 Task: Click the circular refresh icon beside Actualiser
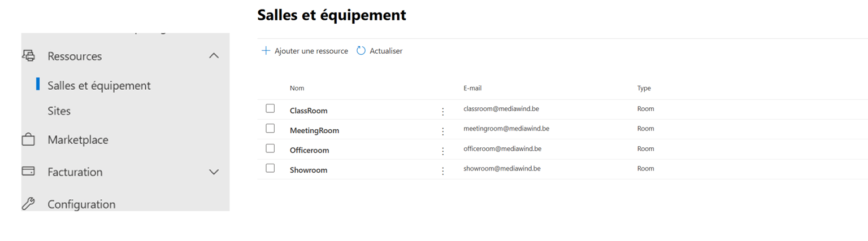[361, 51]
